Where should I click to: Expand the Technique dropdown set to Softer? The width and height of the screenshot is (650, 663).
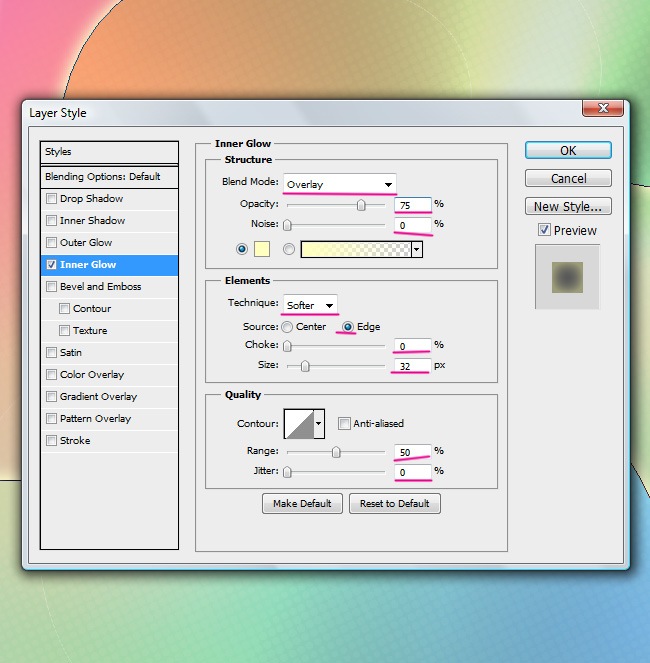[310, 305]
